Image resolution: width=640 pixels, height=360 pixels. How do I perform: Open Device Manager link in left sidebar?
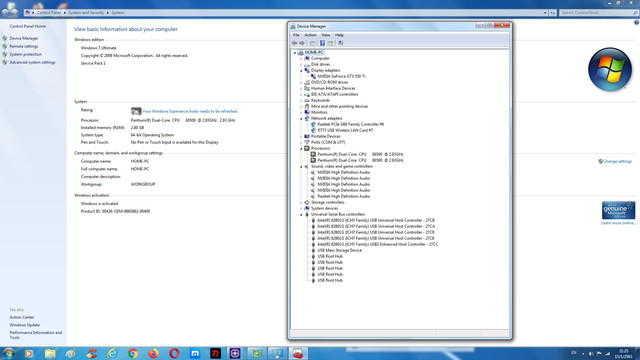[24, 38]
